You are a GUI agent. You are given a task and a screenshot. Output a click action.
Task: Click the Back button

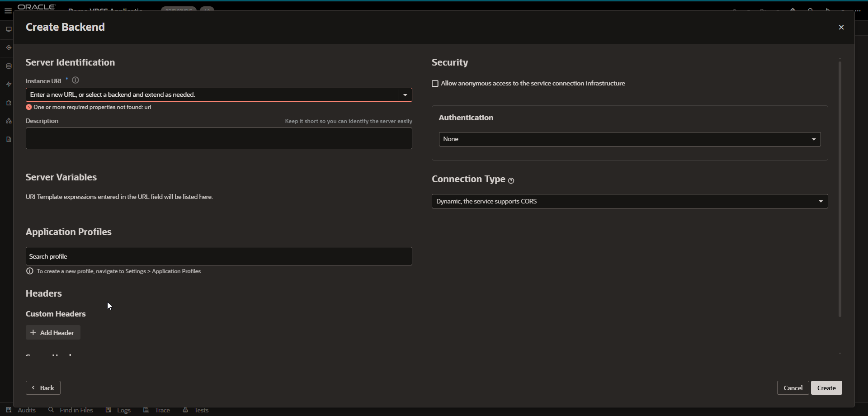(x=43, y=388)
